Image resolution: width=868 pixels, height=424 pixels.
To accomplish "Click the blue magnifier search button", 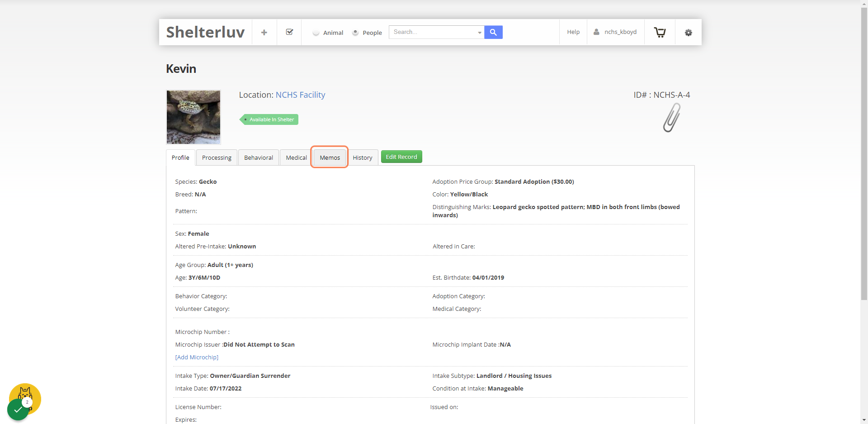I will coord(493,32).
